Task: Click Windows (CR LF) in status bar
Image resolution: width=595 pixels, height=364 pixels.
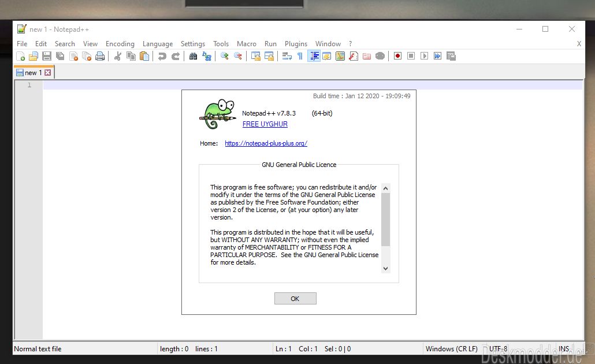Action: pos(452,348)
